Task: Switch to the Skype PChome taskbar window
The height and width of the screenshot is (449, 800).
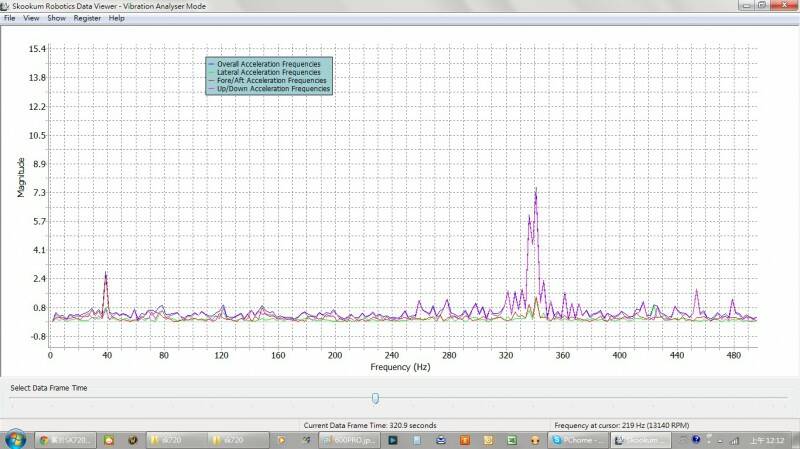Action: [578, 440]
